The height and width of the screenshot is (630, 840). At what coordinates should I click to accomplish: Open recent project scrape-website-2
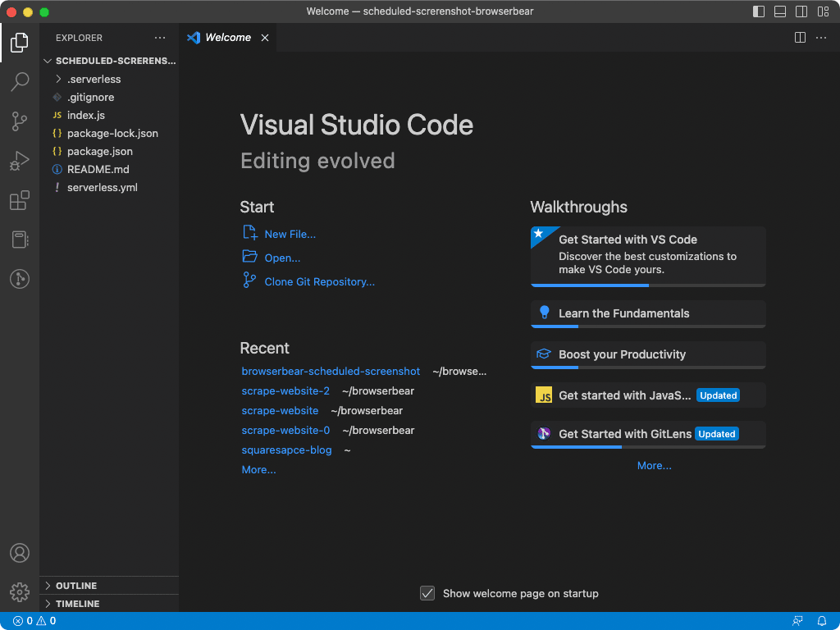285,391
